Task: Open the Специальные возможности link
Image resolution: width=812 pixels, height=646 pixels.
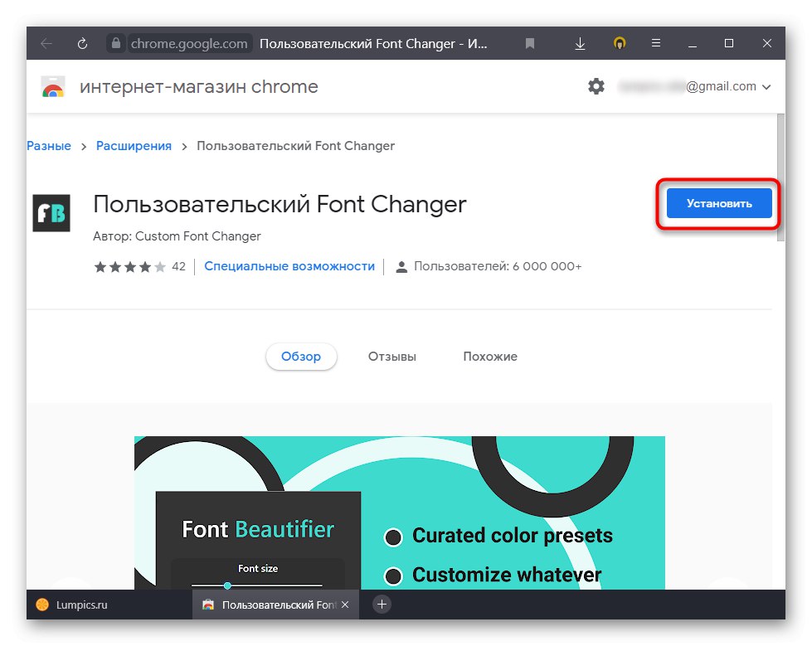Action: pyautogui.click(x=289, y=266)
